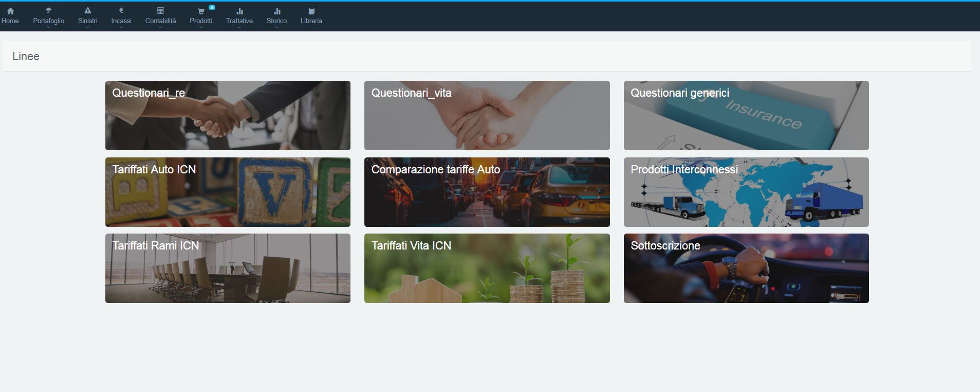Open the Sottoscrizione card
This screenshot has width=980, height=392.
point(746,268)
